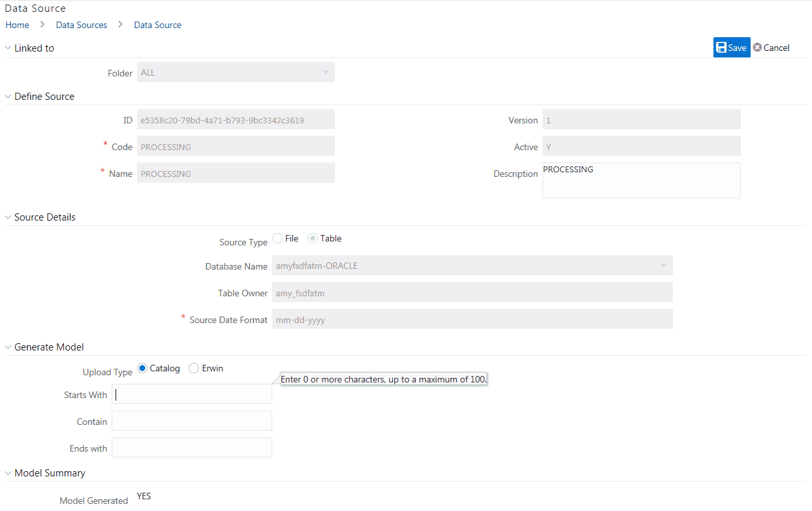Open the Home breadcrumb link
The height and width of the screenshot is (511, 812).
click(x=17, y=25)
